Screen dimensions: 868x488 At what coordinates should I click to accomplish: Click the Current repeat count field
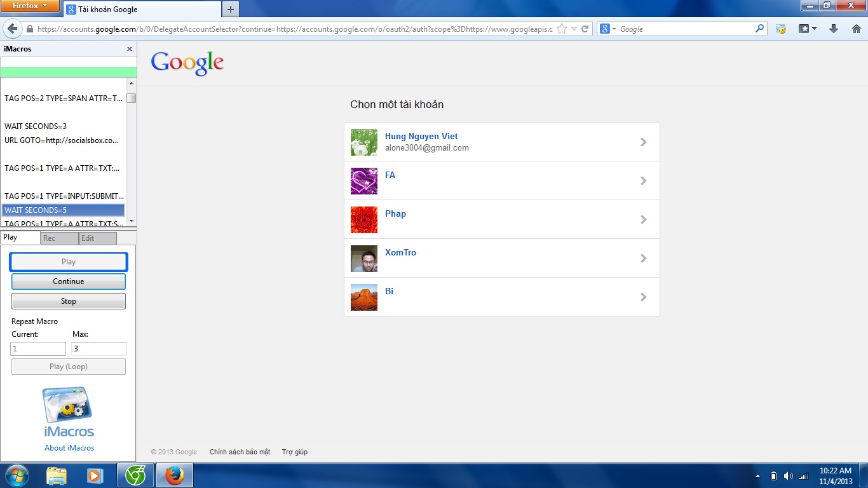click(x=38, y=349)
